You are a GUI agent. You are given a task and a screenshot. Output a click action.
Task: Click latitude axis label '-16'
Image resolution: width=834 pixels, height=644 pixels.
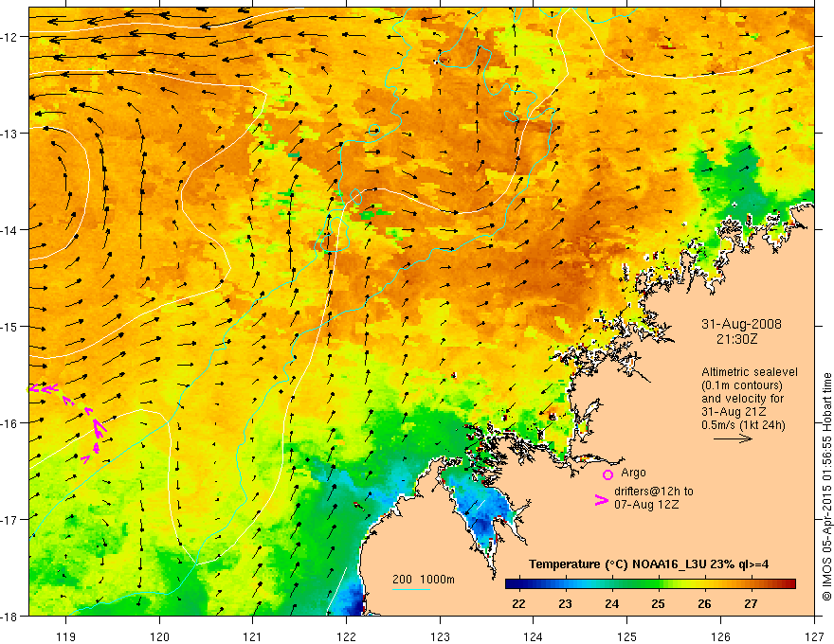click(x=10, y=423)
